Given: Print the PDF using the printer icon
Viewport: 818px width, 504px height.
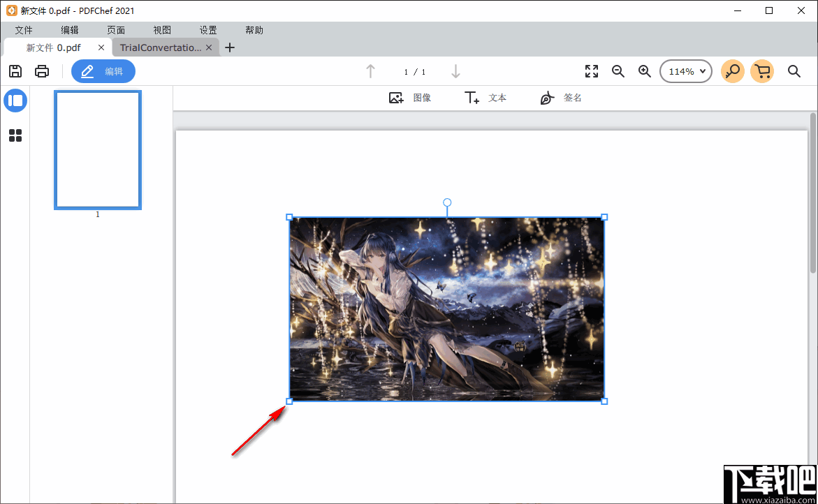Looking at the screenshot, I should point(42,71).
